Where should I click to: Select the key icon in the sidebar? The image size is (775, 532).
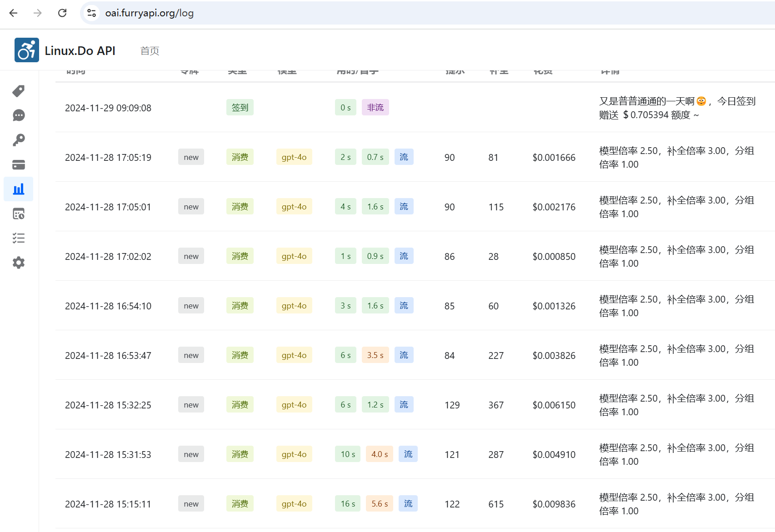pos(19,140)
